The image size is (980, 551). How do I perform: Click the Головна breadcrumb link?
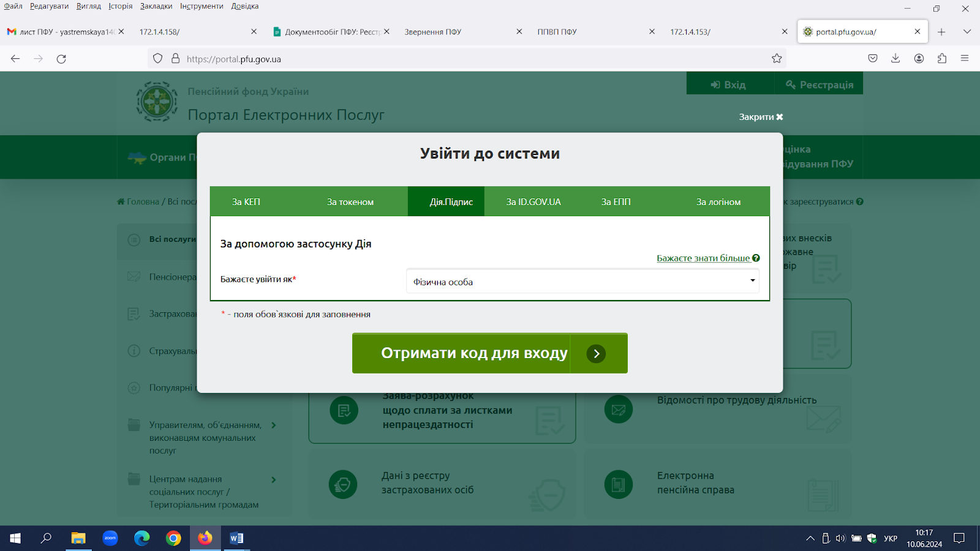143,201
